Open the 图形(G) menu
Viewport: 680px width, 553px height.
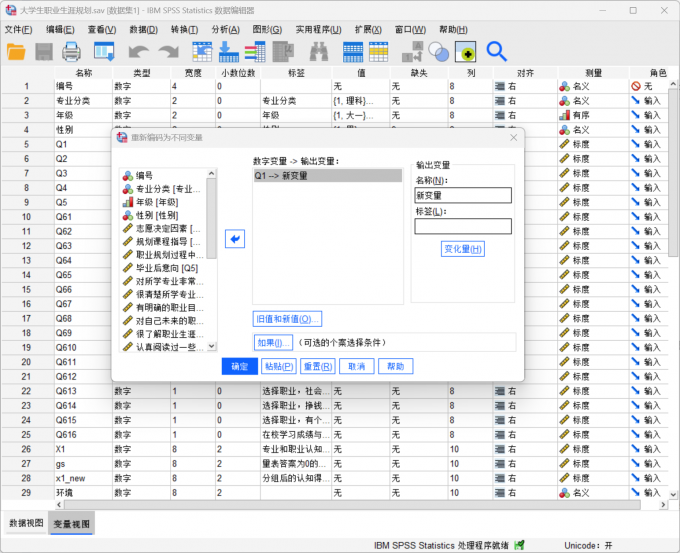(267, 29)
